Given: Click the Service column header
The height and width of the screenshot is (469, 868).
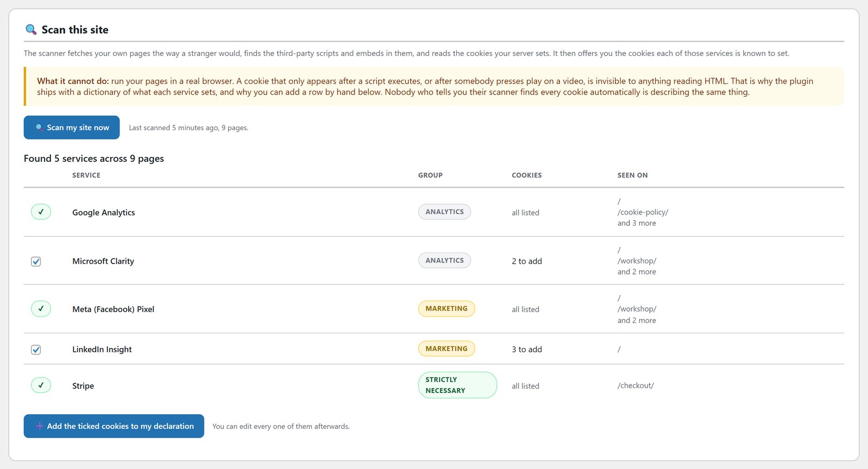Looking at the screenshot, I should [x=86, y=175].
